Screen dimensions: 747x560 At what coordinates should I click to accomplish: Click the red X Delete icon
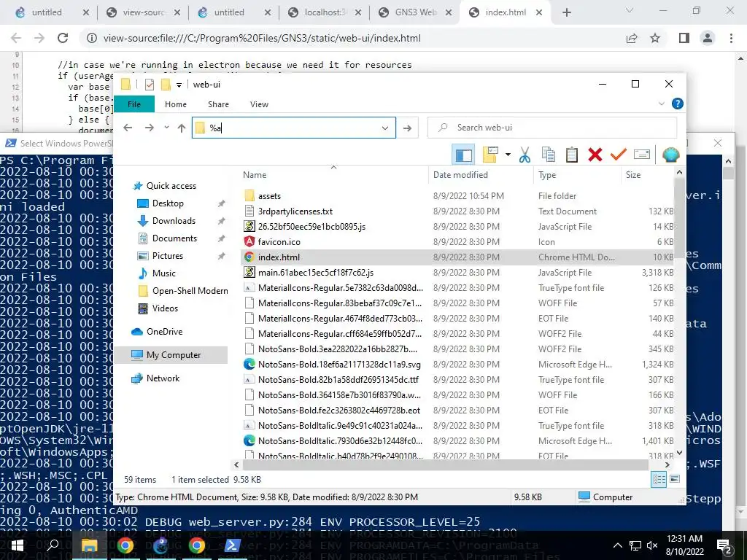pos(595,155)
